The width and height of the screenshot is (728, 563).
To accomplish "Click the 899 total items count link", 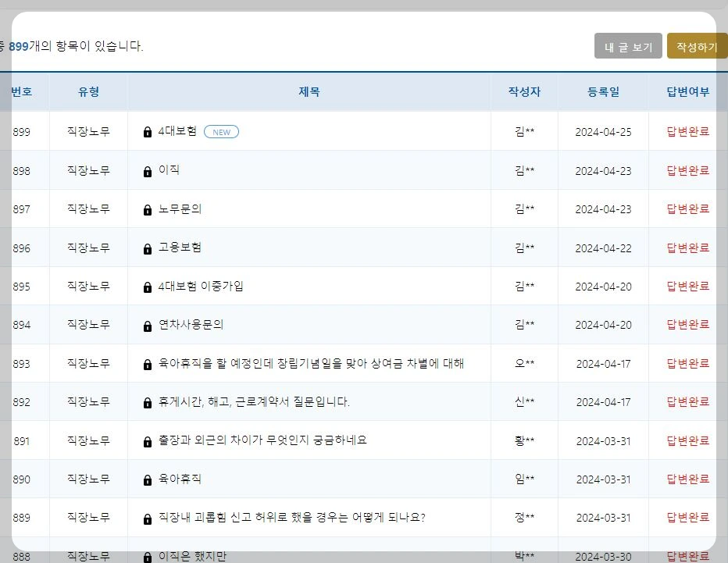I will coord(17,46).
